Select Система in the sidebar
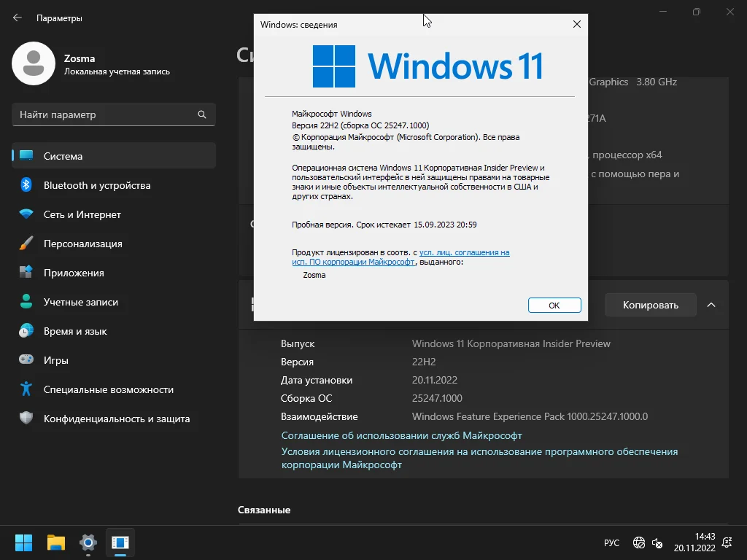Image resolution: width=747 pixels, height=560 pixels. 113,156
